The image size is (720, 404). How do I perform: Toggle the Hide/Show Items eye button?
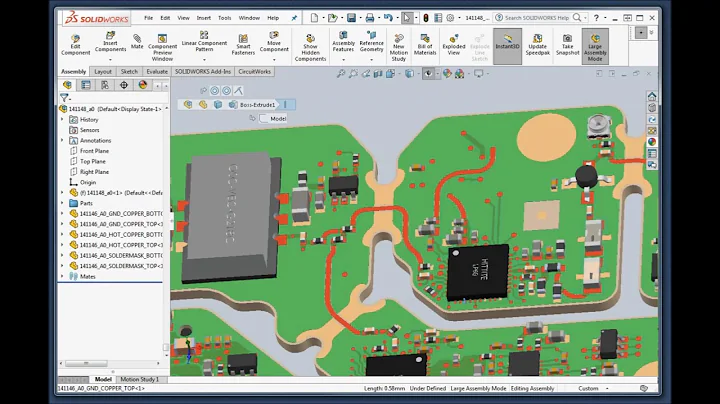pyautogui.click(x=428, y=73)
